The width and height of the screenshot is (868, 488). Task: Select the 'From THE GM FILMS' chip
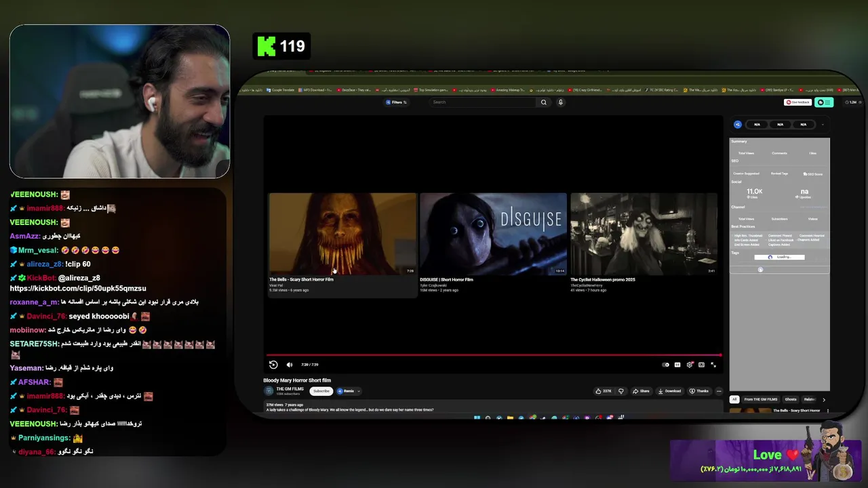click(761, 399)
